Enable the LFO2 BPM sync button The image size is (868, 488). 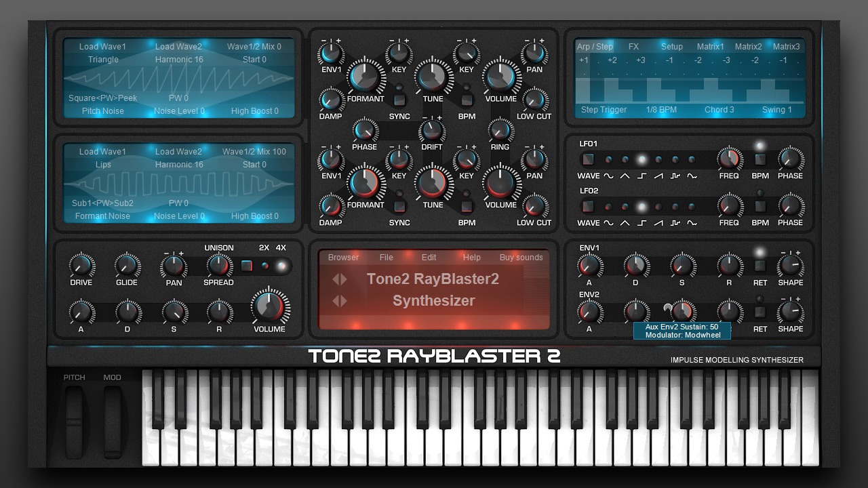point(760,207)
